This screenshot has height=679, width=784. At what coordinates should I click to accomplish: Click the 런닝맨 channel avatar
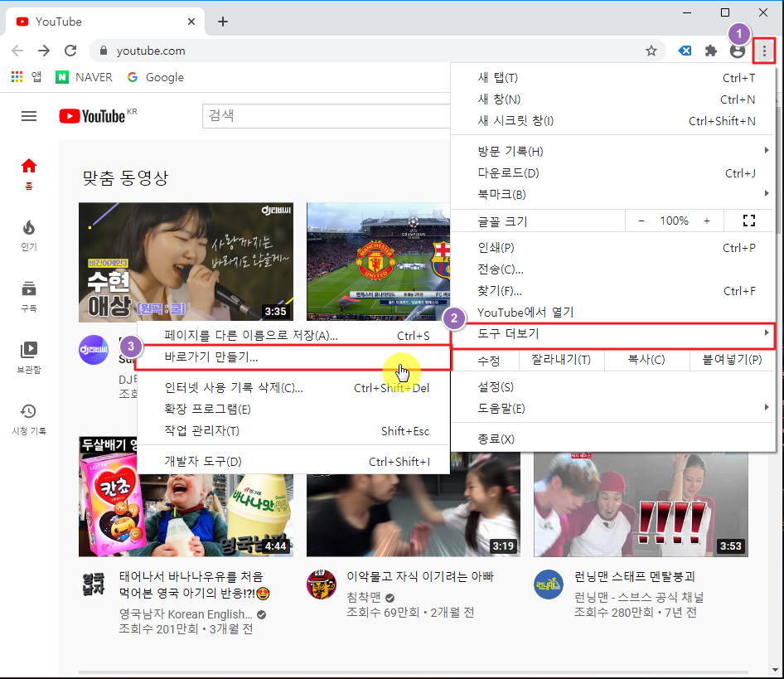[x=549, y=584]
